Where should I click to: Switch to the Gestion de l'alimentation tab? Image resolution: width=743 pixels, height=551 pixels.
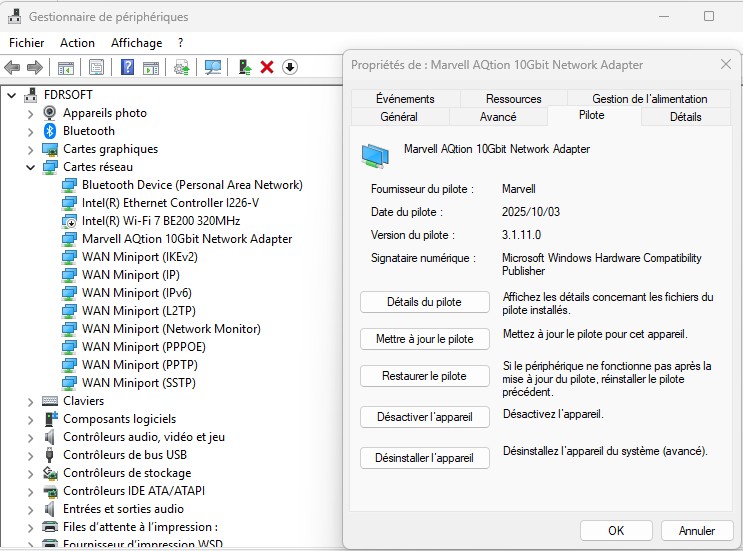649,99
